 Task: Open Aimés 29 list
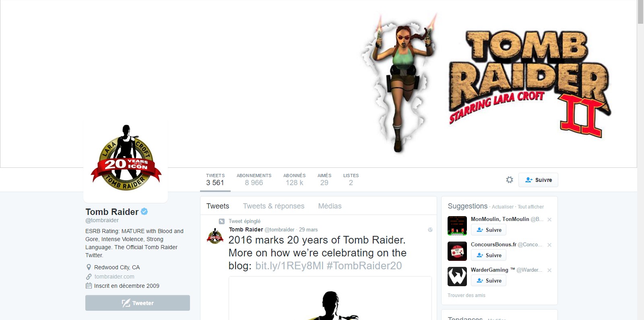click(x=324, y=180)
